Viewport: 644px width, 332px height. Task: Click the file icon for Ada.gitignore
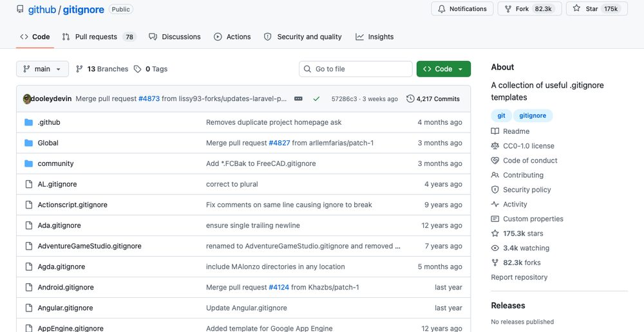pos(29,225)
